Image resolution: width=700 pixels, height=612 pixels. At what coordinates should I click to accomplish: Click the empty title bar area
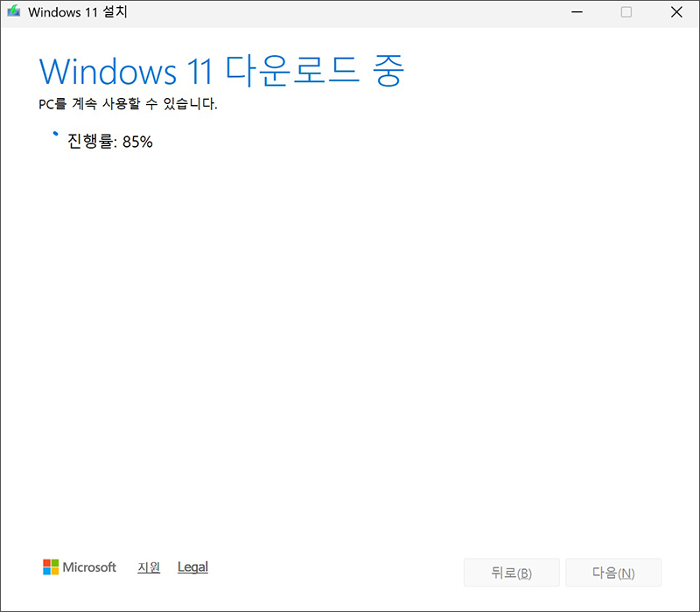coord(350,12)
